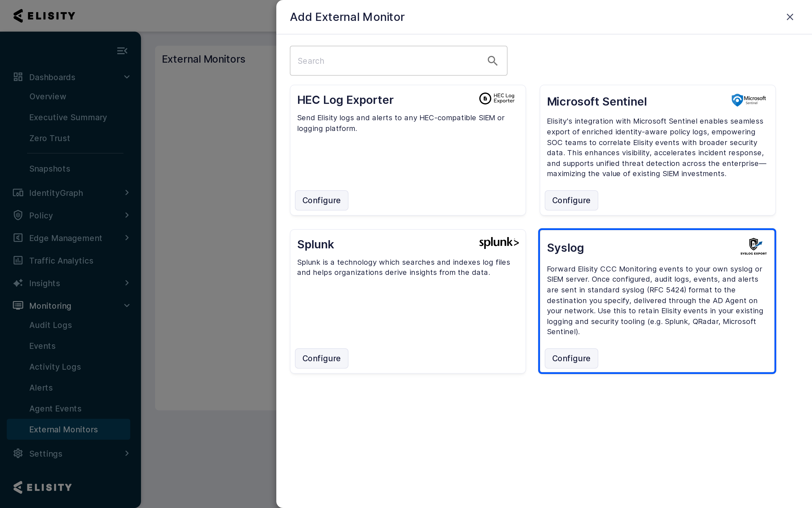Expand the Settings section chevron

point(127,453)
